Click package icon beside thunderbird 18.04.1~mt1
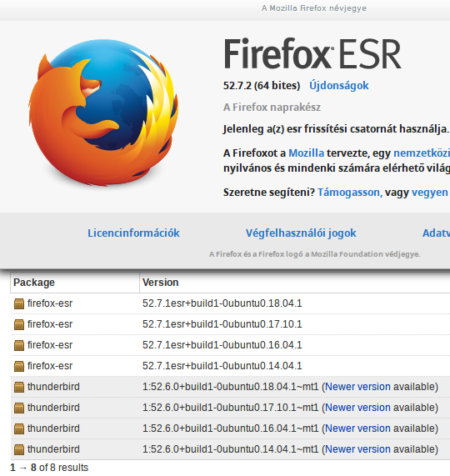 pos(19,387)
